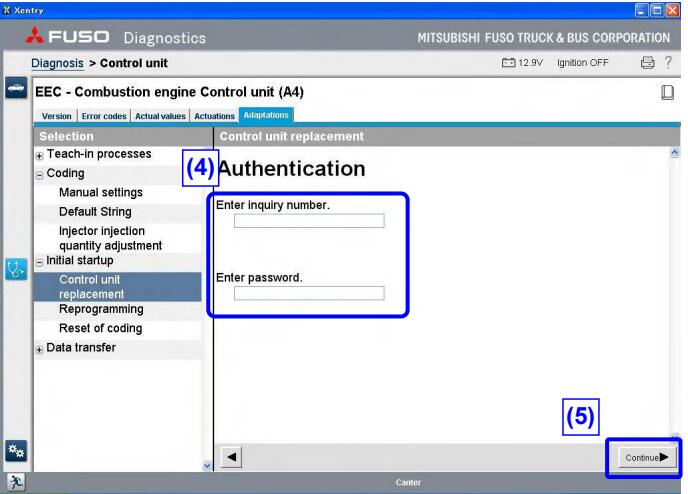Image resolution: width=688 pixels, height=494 pixels.
Task: Click the printer icon
Action: (x=647, y=63)
